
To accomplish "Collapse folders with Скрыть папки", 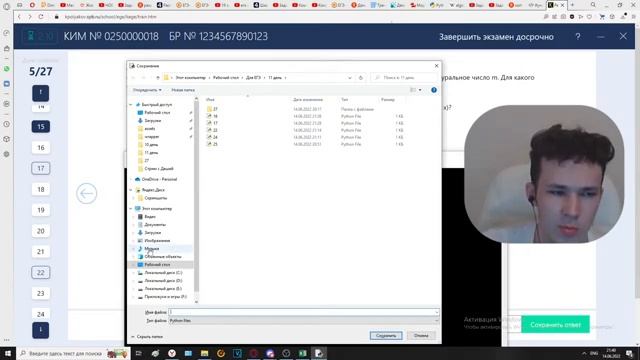I will 147,337.
